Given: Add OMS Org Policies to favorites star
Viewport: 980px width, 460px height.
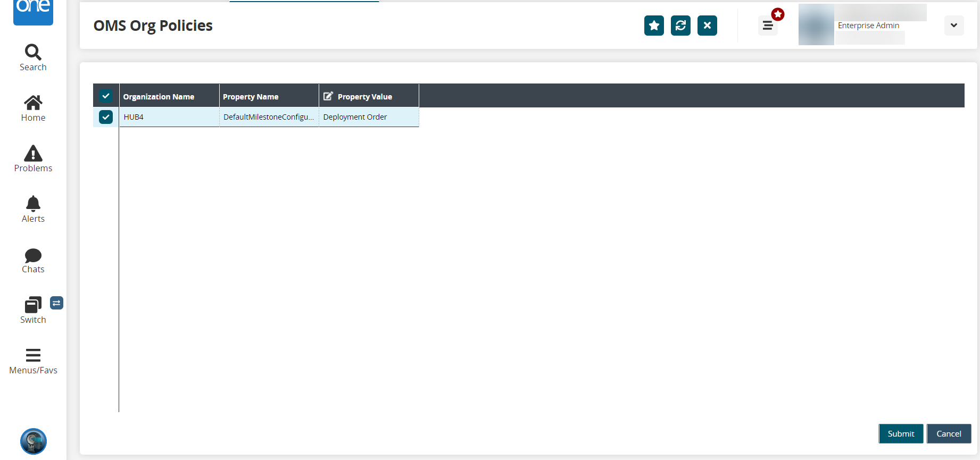Looking at the screenshot, I should pyautogui.click(x=654, y=26).
